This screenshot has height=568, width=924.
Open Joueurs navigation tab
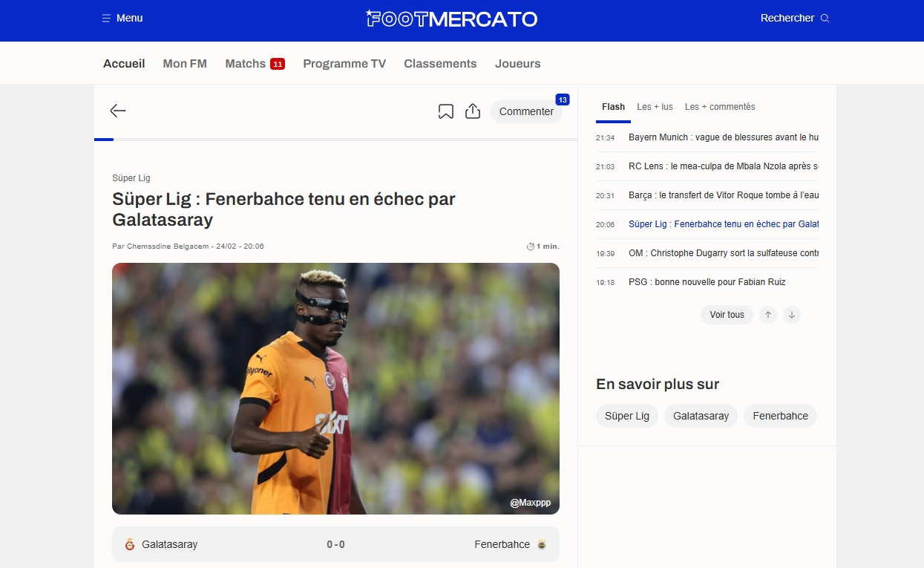(518, 64)
